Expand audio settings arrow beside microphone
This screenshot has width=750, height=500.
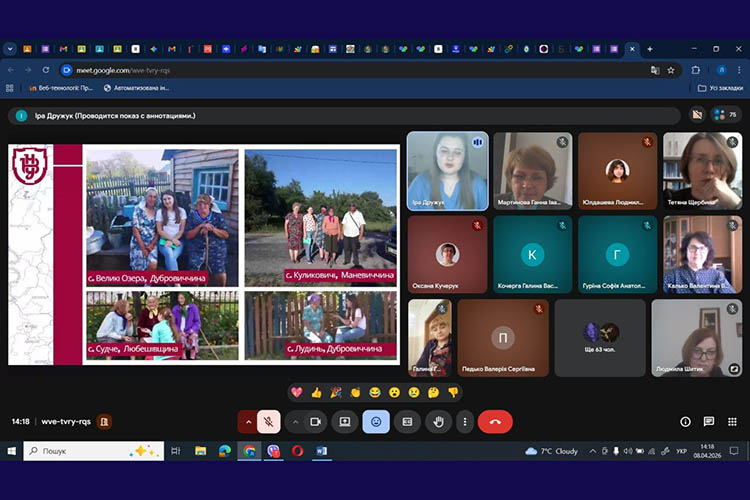[247, 422]
